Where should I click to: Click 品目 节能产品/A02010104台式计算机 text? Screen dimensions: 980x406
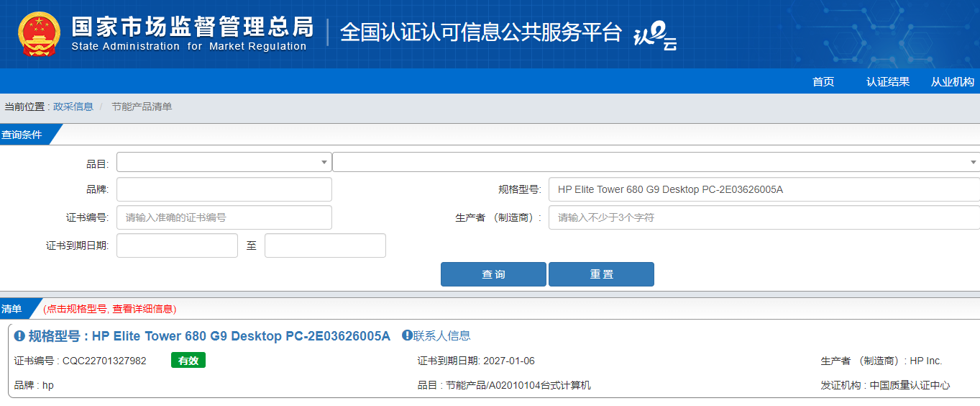pos(504,385)
